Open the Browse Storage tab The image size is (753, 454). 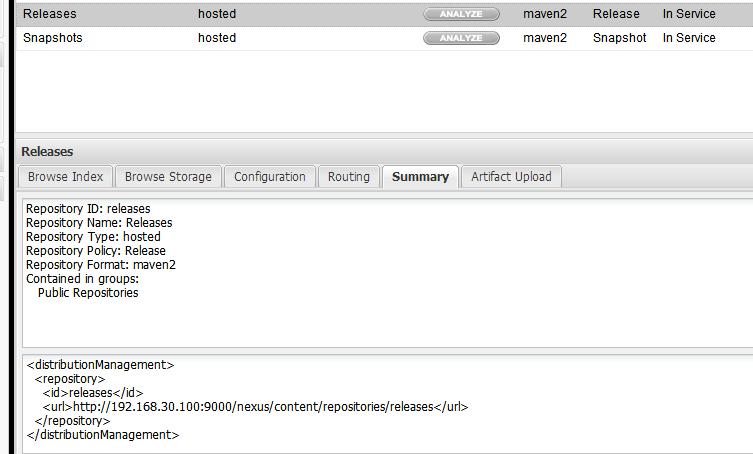coord(168,177)
